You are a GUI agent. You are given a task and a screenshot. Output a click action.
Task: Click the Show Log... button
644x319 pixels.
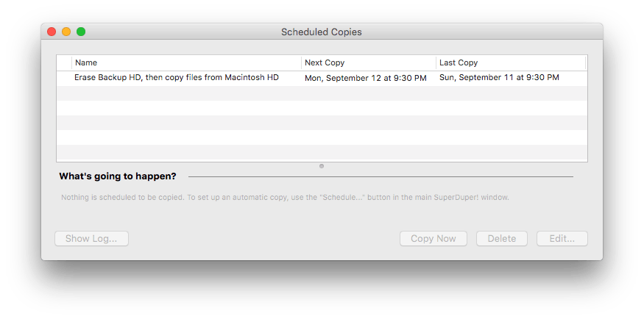91,239
